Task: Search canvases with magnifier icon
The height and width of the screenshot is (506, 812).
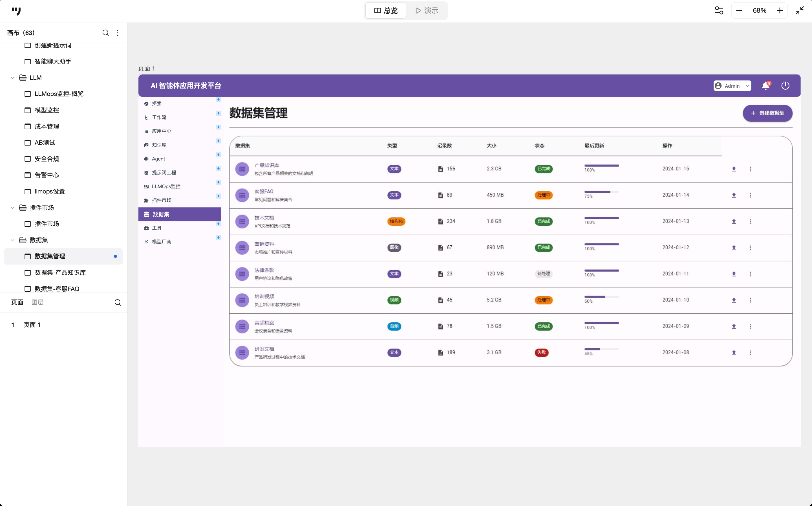Action: (106, 33)
